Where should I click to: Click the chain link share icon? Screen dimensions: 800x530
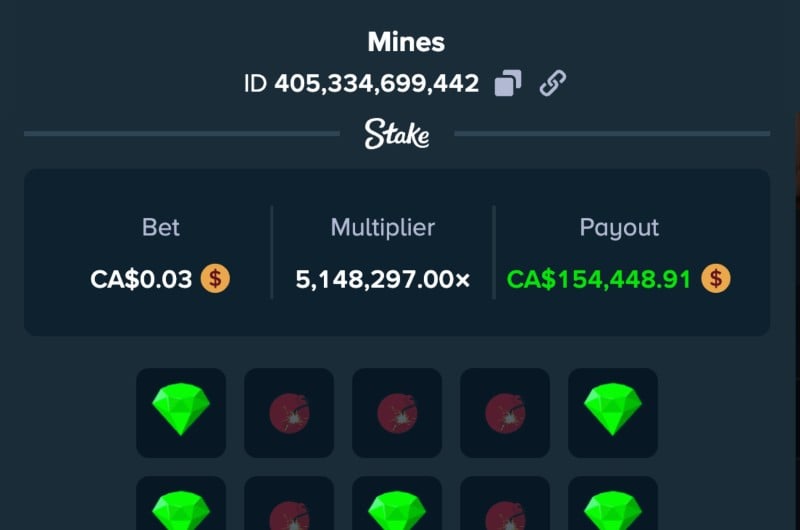tap(553, 83)
